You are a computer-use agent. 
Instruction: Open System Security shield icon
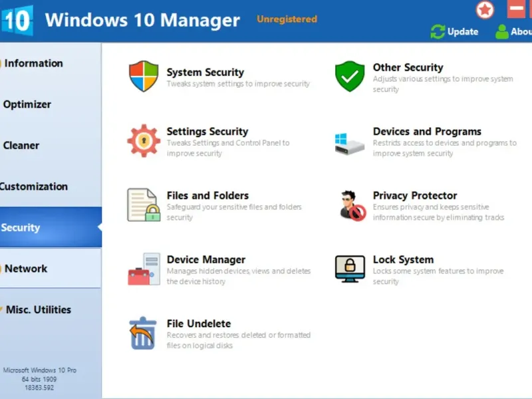coord(144,76)
